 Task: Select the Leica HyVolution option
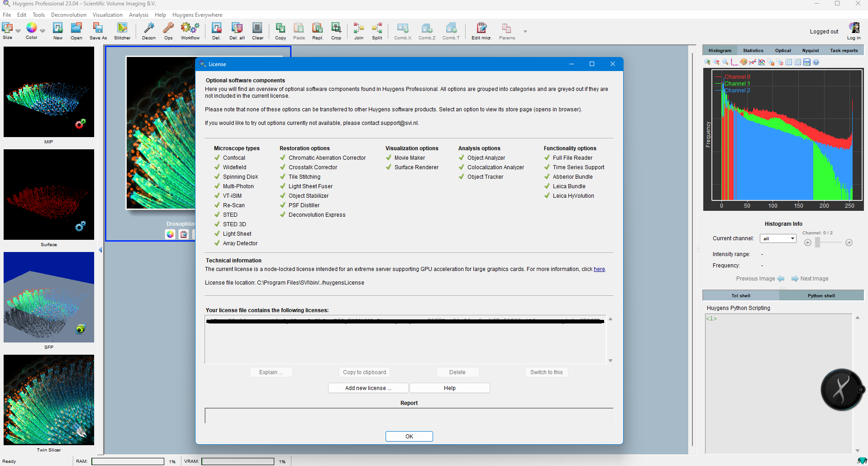(569, 196)
